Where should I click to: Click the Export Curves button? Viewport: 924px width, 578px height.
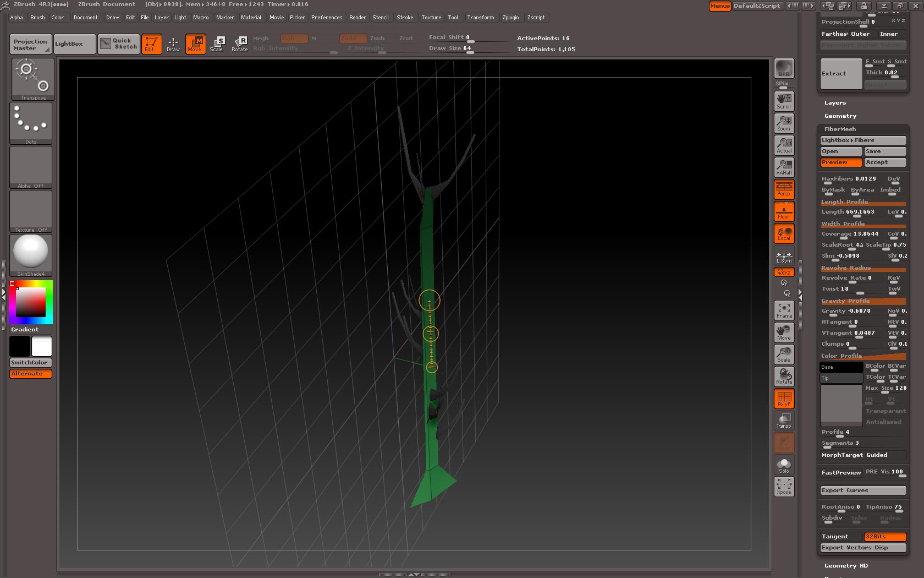pos(861,490)
